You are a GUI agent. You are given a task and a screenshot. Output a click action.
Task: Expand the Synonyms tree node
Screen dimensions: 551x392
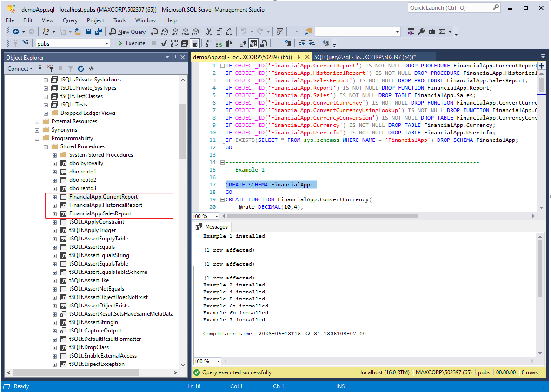tap(37, 130)
